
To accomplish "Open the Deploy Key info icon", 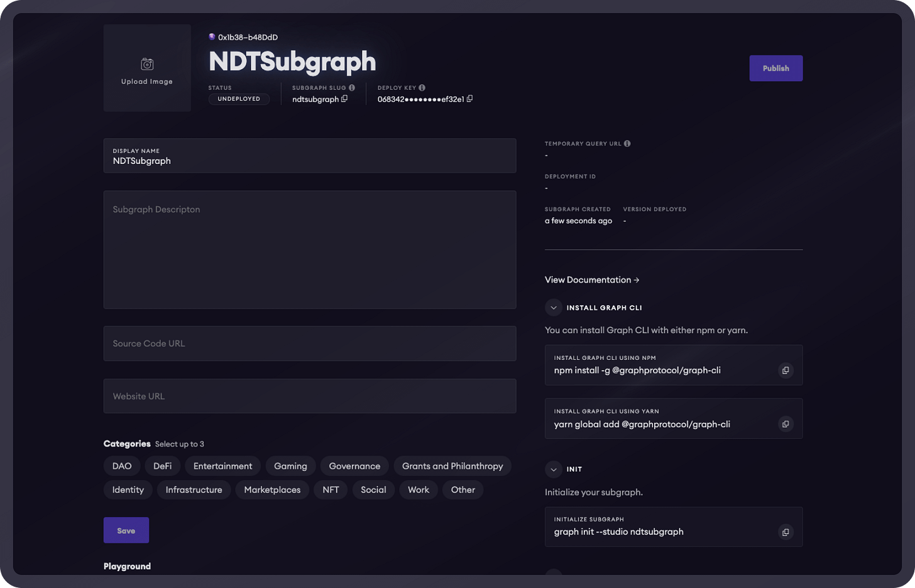I will (422, 87).
